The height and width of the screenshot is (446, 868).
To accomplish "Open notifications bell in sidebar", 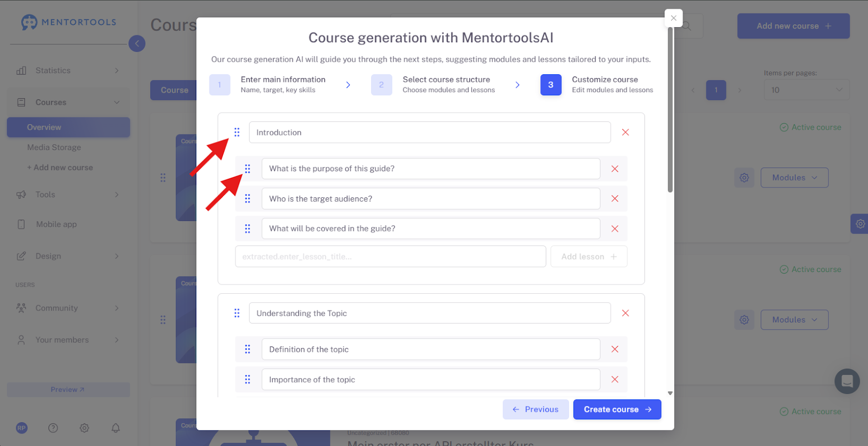I will (116, 428).
